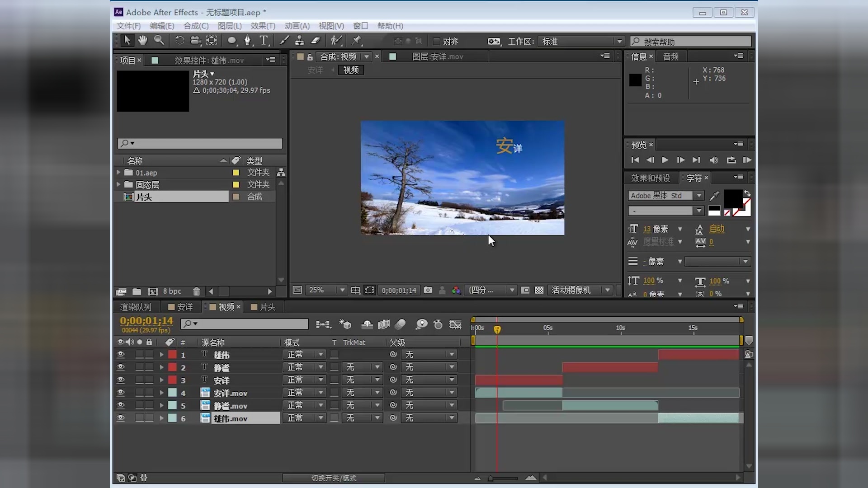868x488 pixels.
Task: Click the snapshot camera icon in viewer
Action: (428, 290)
